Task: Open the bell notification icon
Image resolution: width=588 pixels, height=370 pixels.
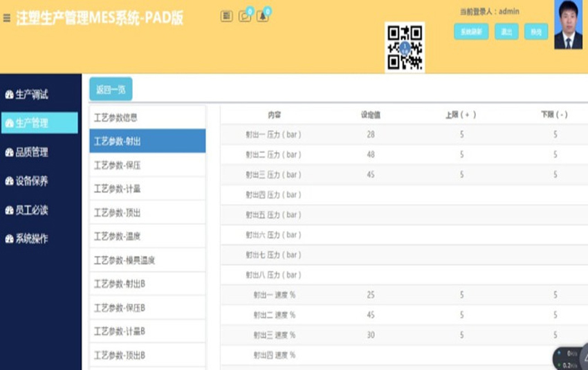Action: point(262,16)
